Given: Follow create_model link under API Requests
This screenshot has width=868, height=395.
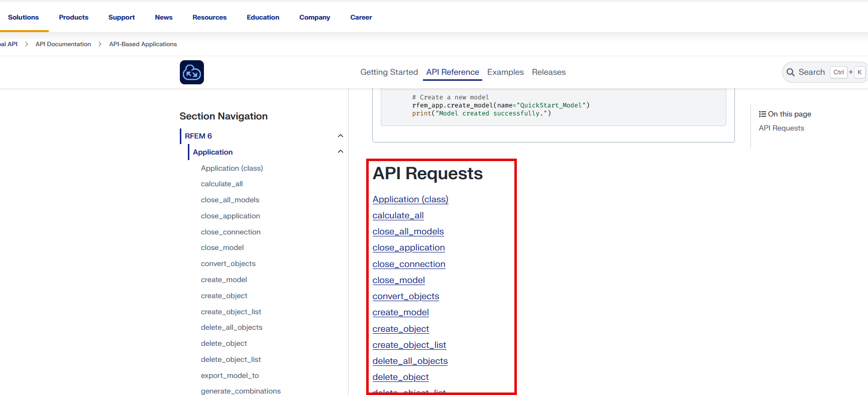Looking at the screenshot, I should point(401,312).
